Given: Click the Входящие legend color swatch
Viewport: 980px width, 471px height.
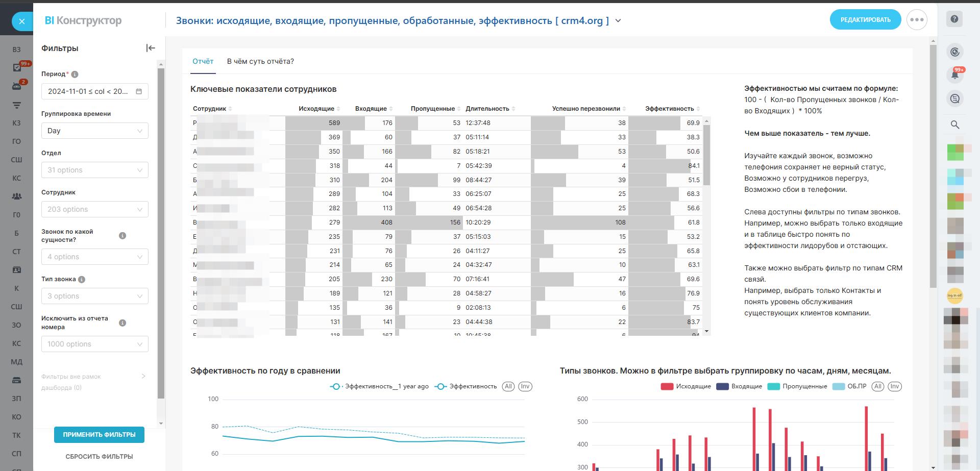Looking at the screenshot, I should [722, 386].
